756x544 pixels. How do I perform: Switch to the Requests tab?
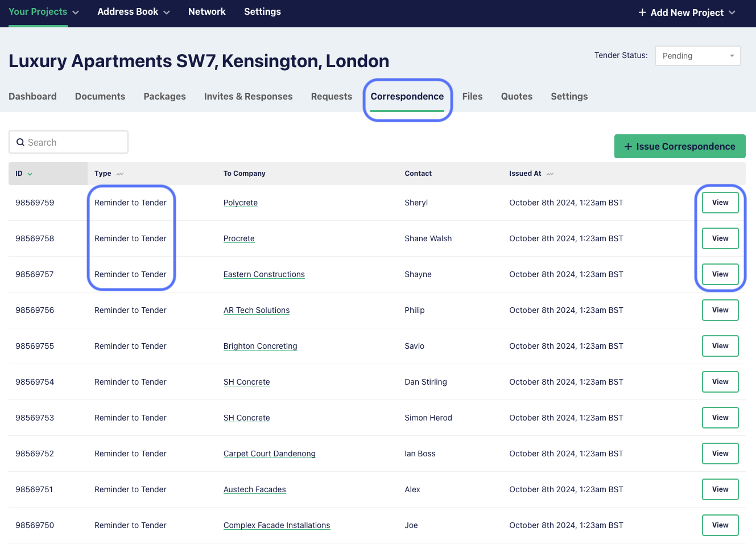click(x=332, y=97)
